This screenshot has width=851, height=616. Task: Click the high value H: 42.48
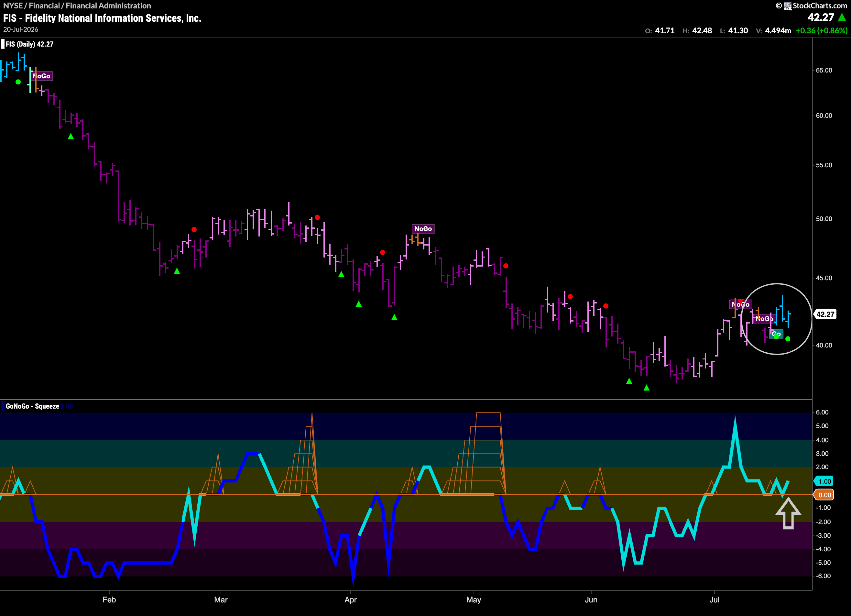pos(697,30)
